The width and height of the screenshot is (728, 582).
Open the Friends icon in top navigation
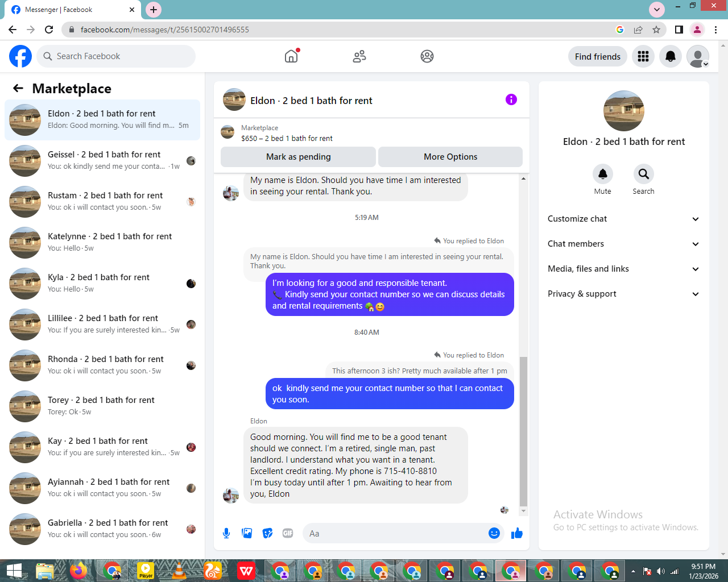pos(359,56)
